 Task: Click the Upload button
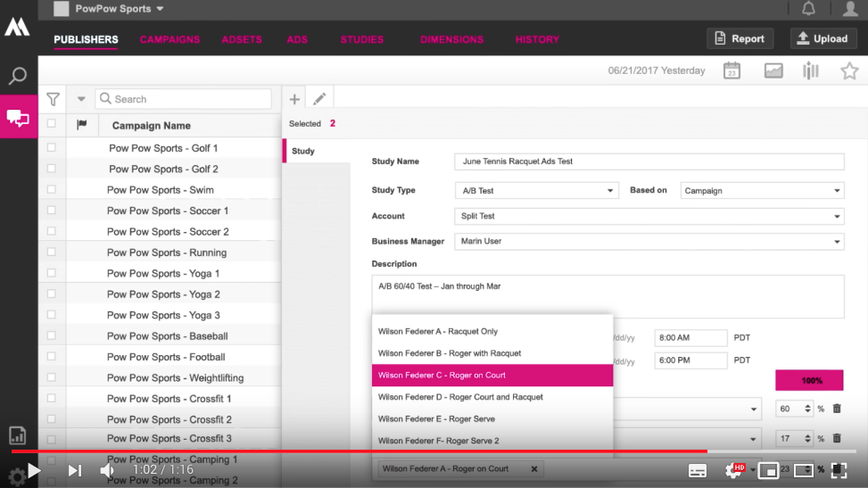coord(823,38)
